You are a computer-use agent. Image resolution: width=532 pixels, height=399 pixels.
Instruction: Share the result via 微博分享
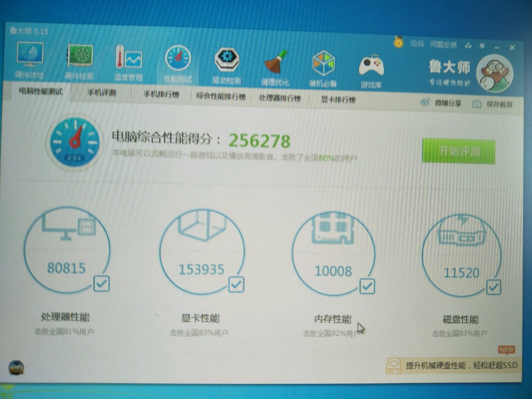448,103
